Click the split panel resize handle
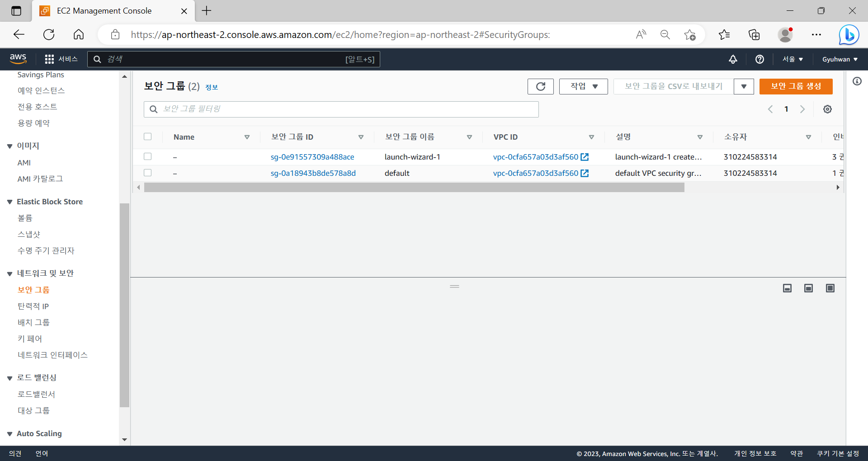Image resolution: width=868 pixels, height=461 pixels. pos(454,286)
